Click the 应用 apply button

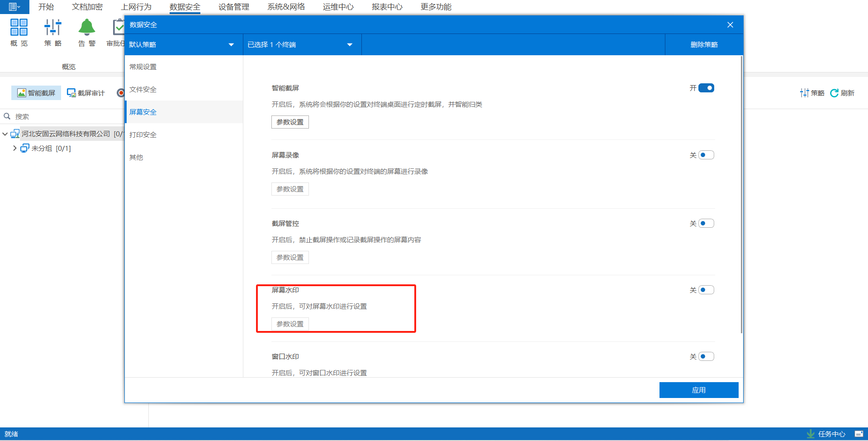[698, 390]
